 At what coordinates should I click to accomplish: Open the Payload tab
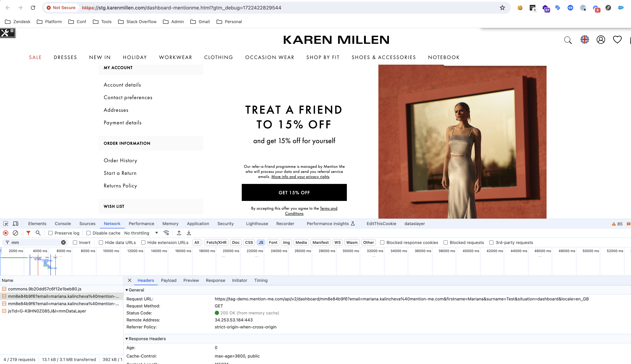tap(169, 280)
